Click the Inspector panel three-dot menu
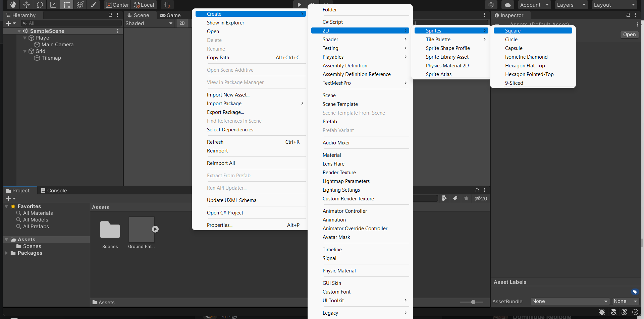The image size is (644, 319). (635, 15)
